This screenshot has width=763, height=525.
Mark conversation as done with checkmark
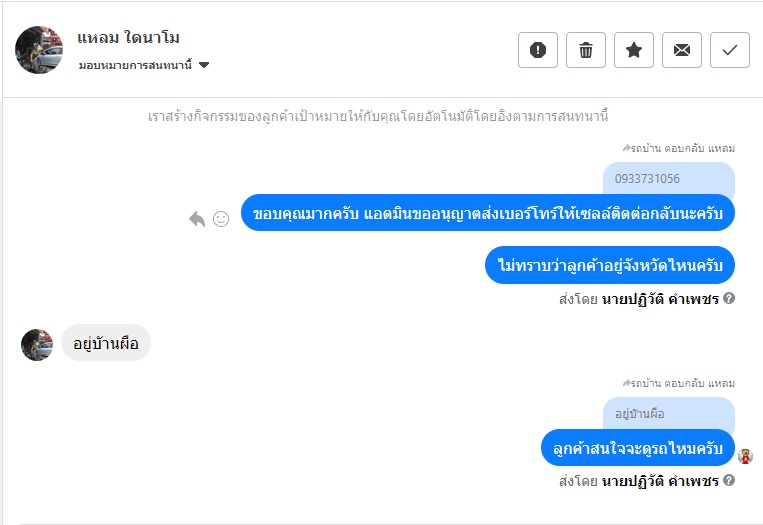coord(730,50)
